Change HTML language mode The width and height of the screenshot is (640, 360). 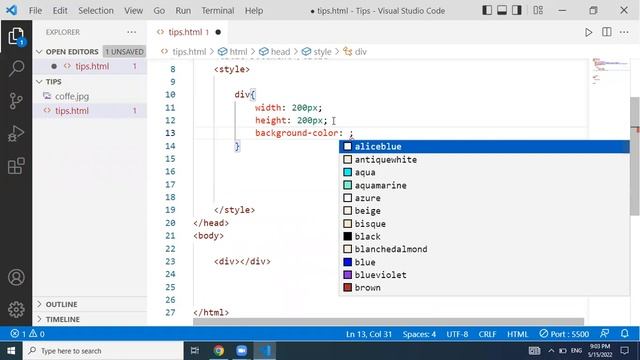pyautogui.click(x=518, y=334)
